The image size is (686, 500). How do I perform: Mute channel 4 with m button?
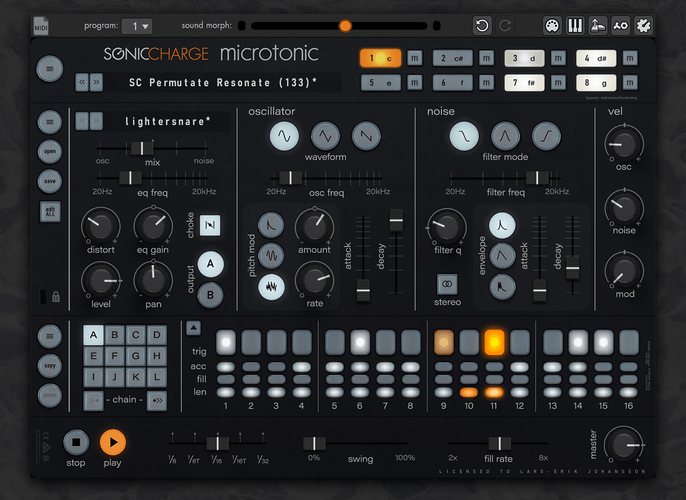[x=630, y=58]
